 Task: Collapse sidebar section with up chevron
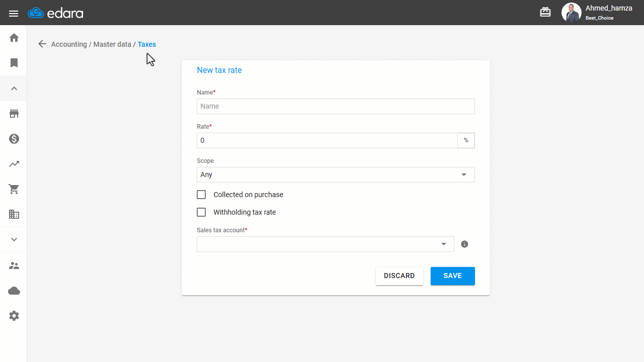14,88
